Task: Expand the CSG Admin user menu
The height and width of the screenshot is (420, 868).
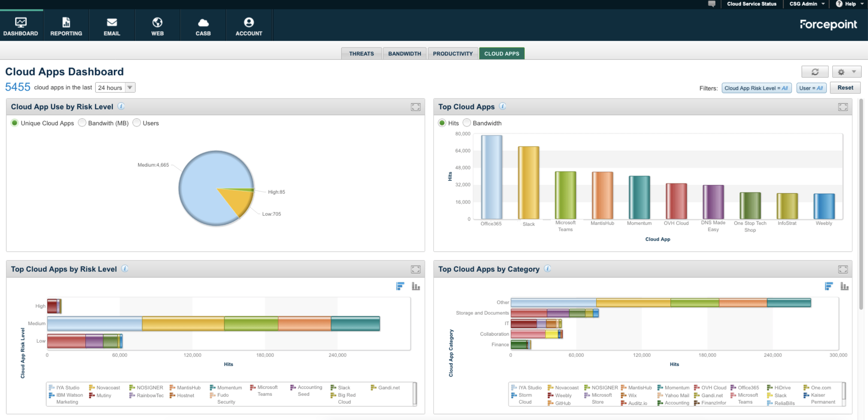Action: pyautogui.click(x=807, y=4)
